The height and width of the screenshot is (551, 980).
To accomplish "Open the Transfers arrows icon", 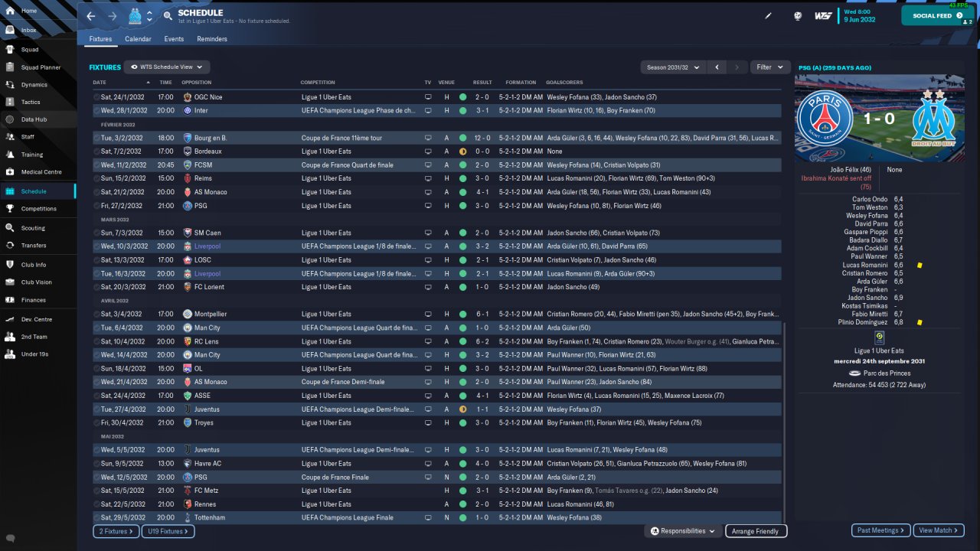I will tap(10, 246).
